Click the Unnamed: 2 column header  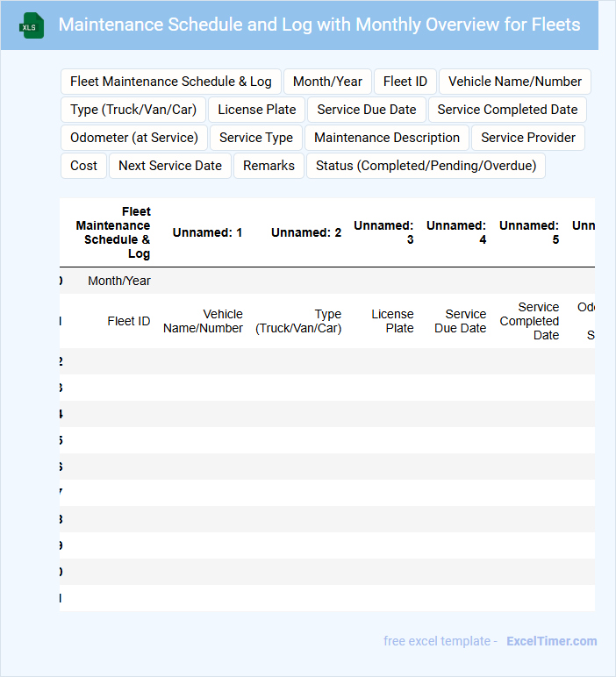[x=306, y=232]
